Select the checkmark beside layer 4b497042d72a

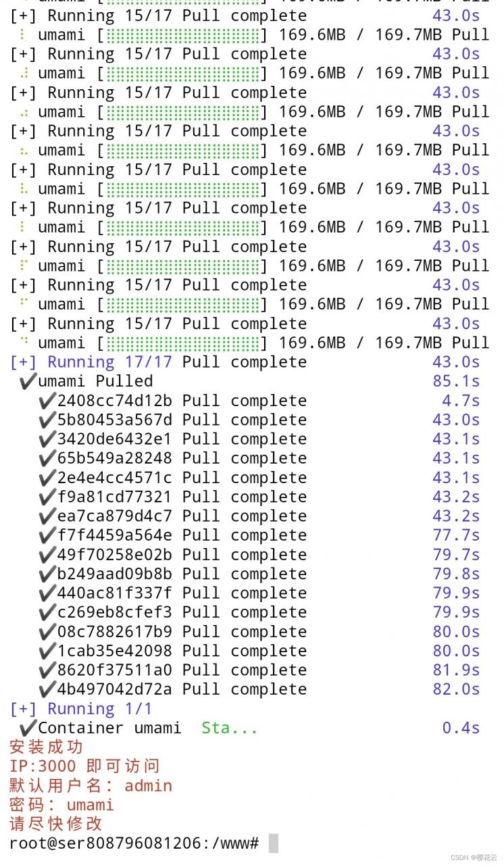(47, 689)
